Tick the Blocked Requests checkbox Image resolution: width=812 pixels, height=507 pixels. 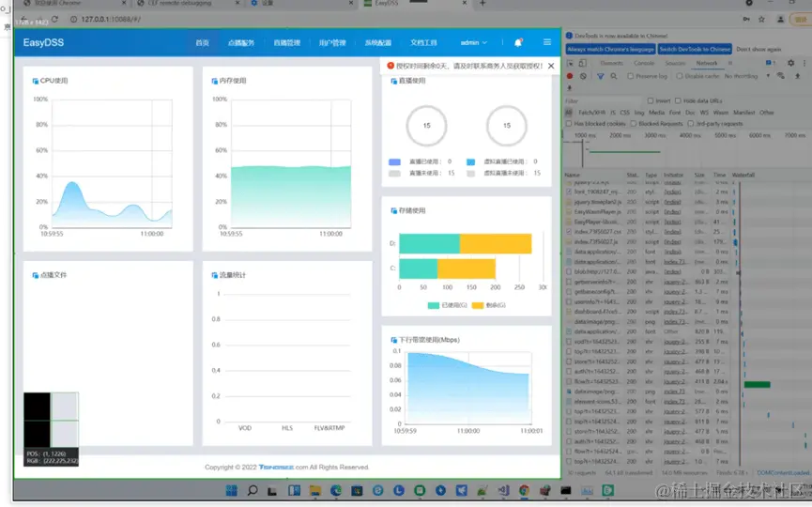tap(633, 124)
